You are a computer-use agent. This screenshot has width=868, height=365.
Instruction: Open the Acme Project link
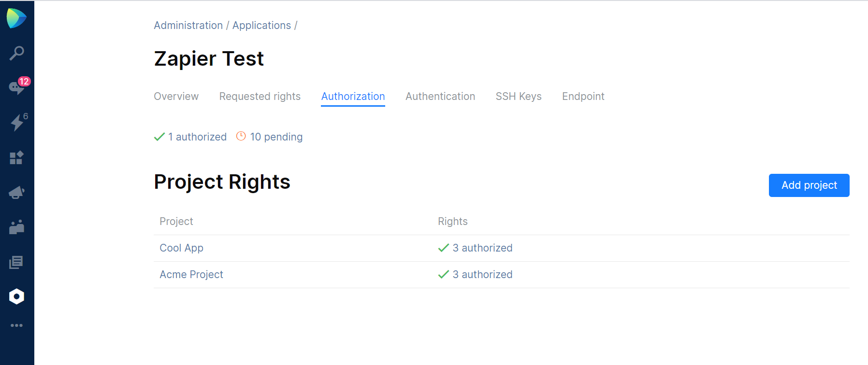pyautogui.click(x=191, y=275)
